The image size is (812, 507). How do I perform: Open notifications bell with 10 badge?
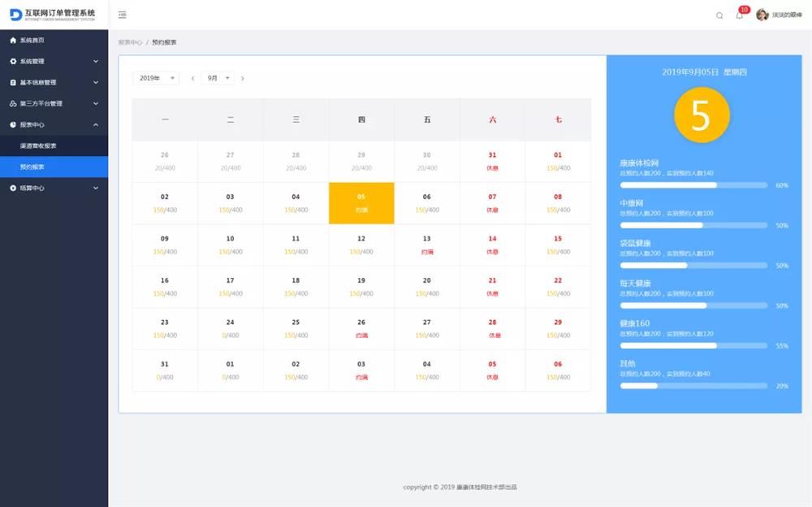(x=739, y=15)
